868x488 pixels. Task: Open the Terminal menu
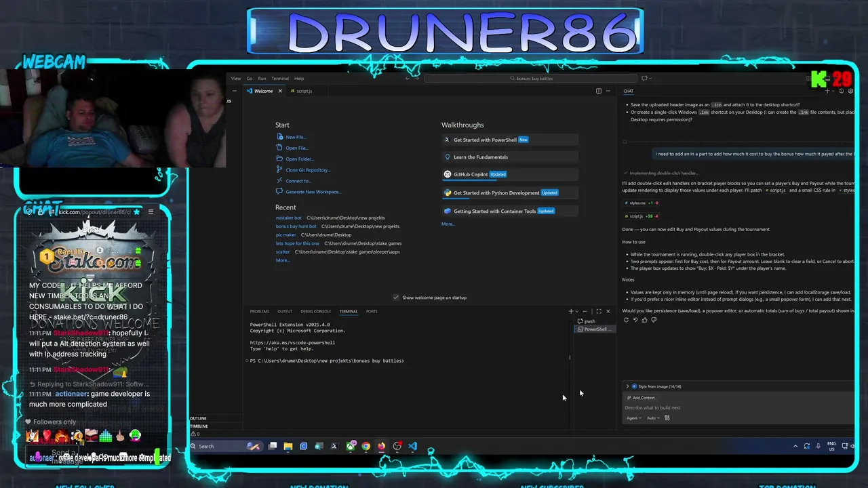point(279,79)
